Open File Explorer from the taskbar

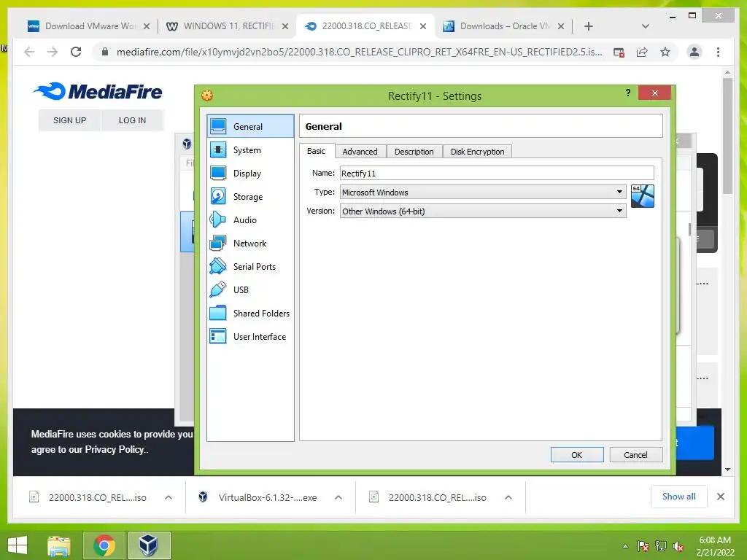pyautogui.click(x=59, y=545)
